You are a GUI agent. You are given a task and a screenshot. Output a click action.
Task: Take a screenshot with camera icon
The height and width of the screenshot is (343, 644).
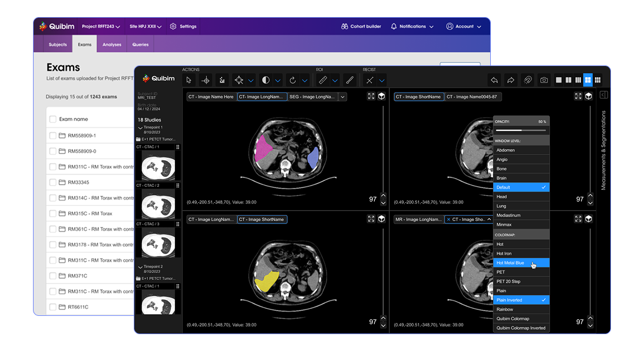pyautogui.click(x=544, y=80)
